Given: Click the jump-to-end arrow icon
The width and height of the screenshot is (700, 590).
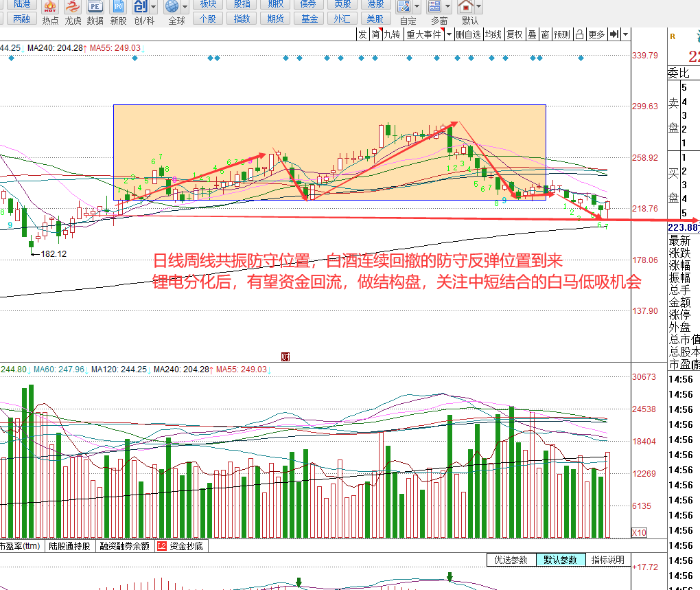Looking at the screenshot, I should point(614,34).
